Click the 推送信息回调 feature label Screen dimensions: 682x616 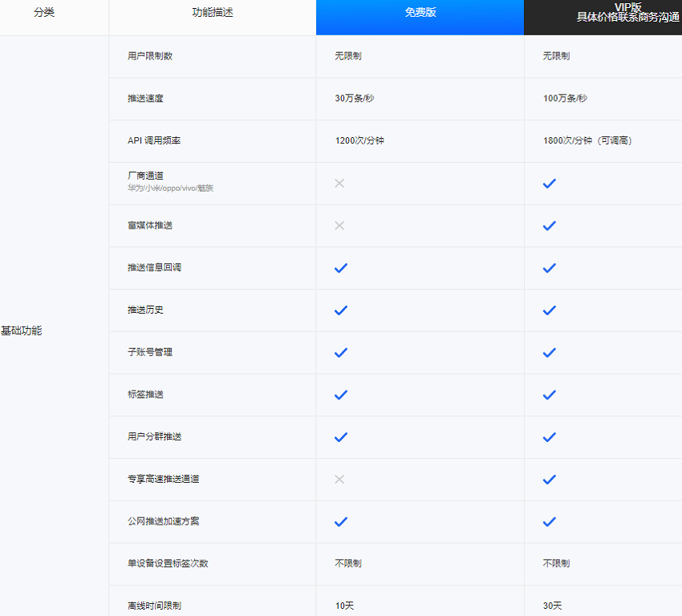click(x=154, y=267)
